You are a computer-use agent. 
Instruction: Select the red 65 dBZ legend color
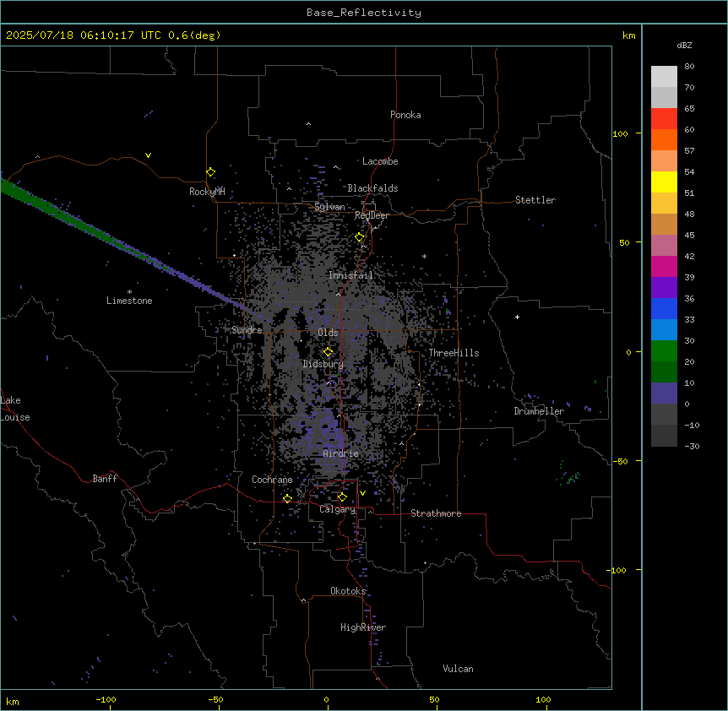(x=664, y=118)
